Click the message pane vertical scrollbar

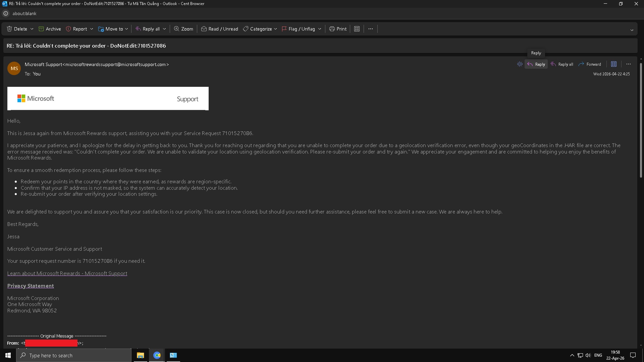(x=641, y=121)
